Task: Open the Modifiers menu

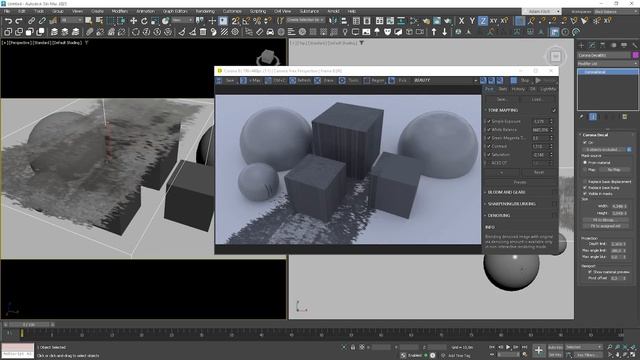Action: click(x=120, y=11)
